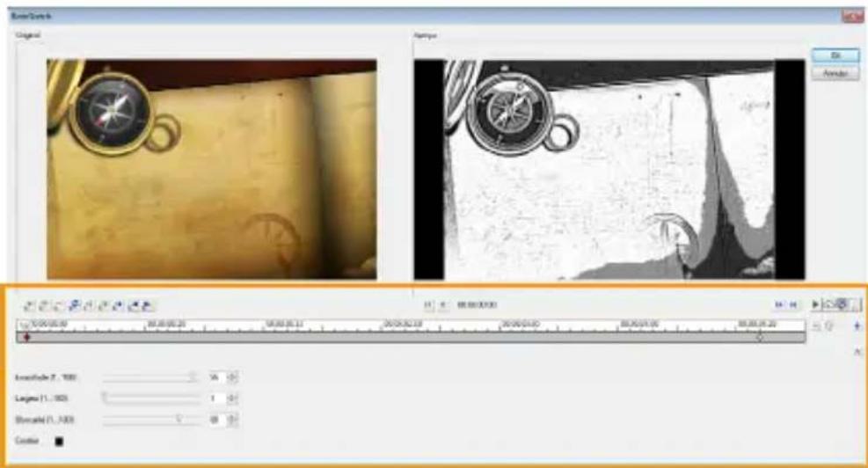The height and width of the screenshot is (468, 868).
Task: Adjust the third parameter slider
Action: (x=150, y=420)
